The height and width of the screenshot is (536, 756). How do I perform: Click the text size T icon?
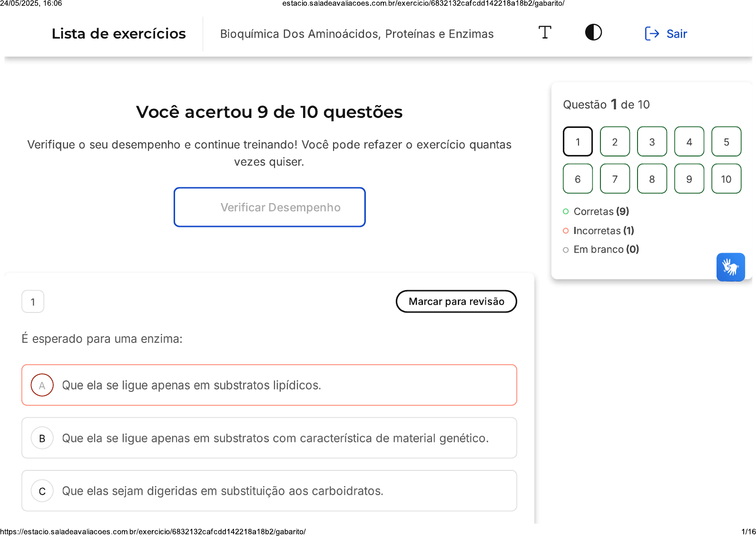545,33
